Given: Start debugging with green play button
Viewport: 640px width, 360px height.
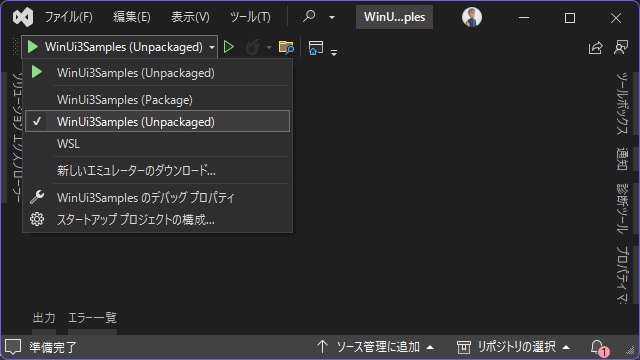Looking at the screenshot, I should click(x=33, y=47).
